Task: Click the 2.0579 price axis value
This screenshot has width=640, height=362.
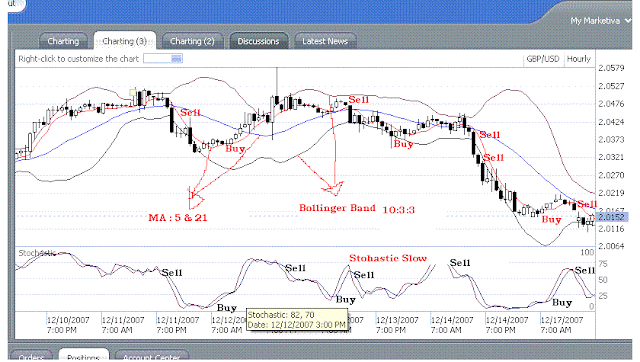Action: 611,68
